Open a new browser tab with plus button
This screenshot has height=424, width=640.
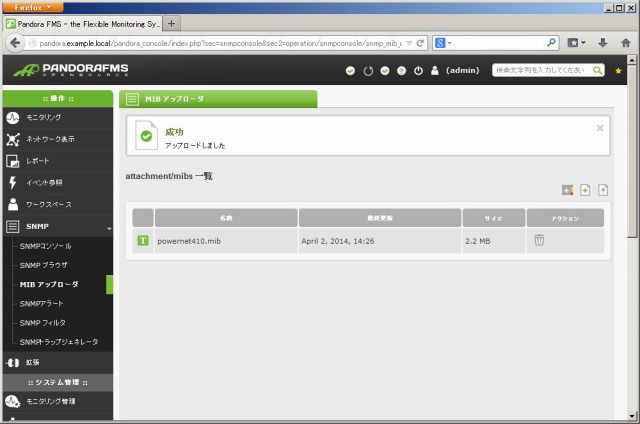pos(172,24)
